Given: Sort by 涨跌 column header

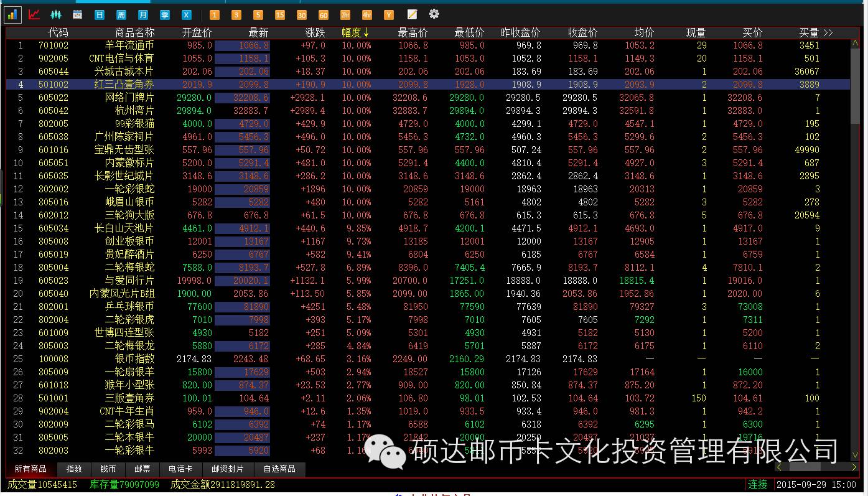Looking at the screenshot, I should point(315,32).
